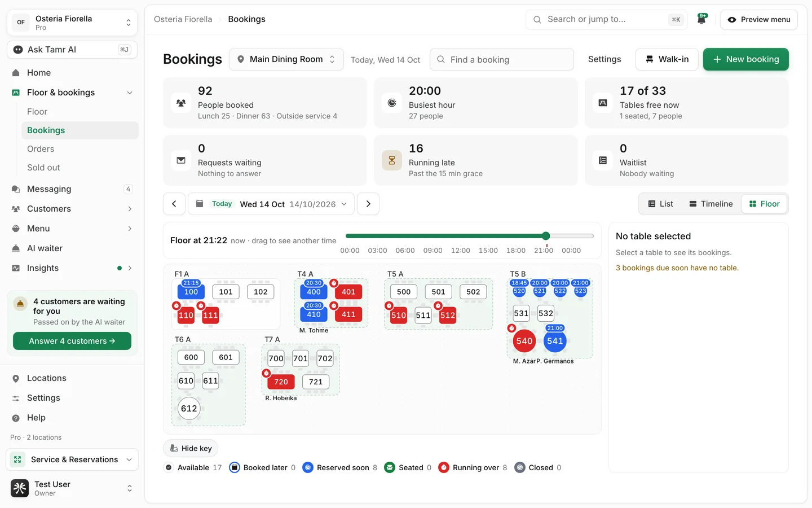
Task: Select round table 612
Action: click(x=189, y=409)
